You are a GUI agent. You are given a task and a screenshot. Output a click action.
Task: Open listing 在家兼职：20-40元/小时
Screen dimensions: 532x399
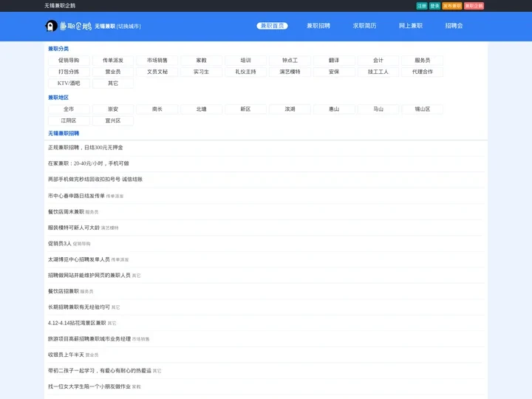[88, 163]
